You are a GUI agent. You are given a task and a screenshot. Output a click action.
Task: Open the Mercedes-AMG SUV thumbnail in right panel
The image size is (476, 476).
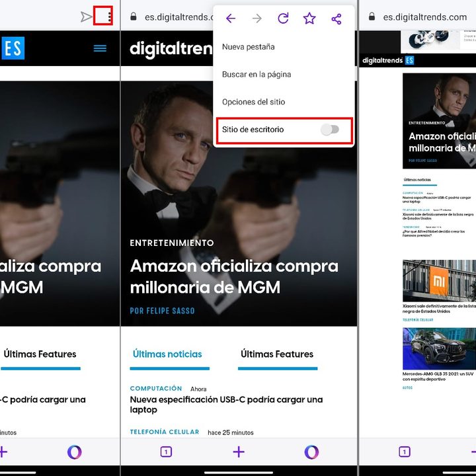(x=439, y=348)
